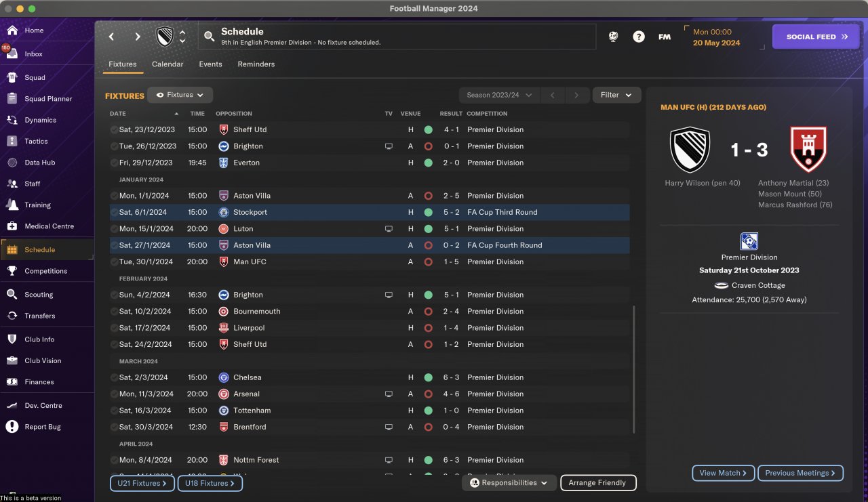Click the Premier Division logo in the match panel
The image size is (868, 502).
click(x=749, y=241)
